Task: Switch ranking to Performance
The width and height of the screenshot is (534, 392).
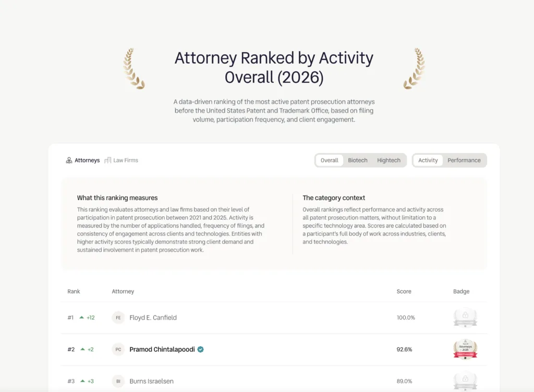Action: 464,161
